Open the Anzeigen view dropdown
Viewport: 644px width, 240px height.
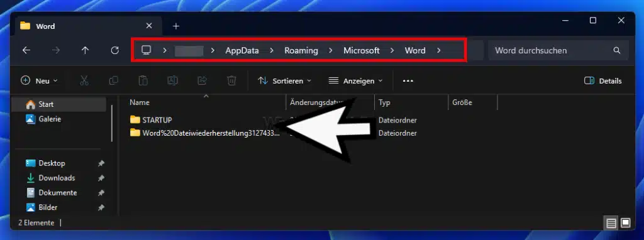[356, 81]
